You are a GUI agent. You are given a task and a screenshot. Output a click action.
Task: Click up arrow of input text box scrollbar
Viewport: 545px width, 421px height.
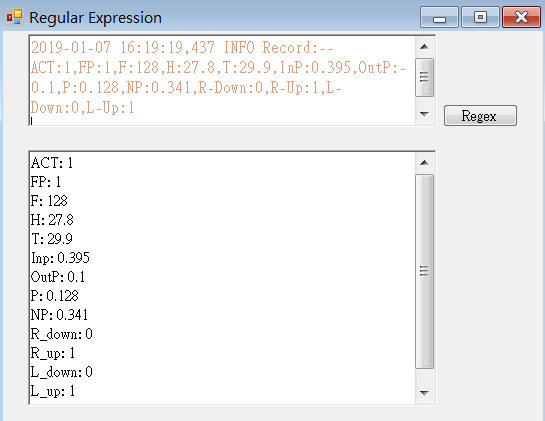[x=424, y=47]
